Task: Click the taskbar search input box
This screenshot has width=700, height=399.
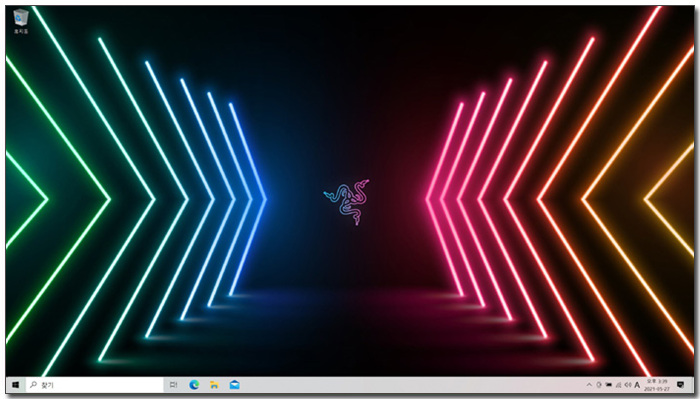Action: (x=95, y=385)
